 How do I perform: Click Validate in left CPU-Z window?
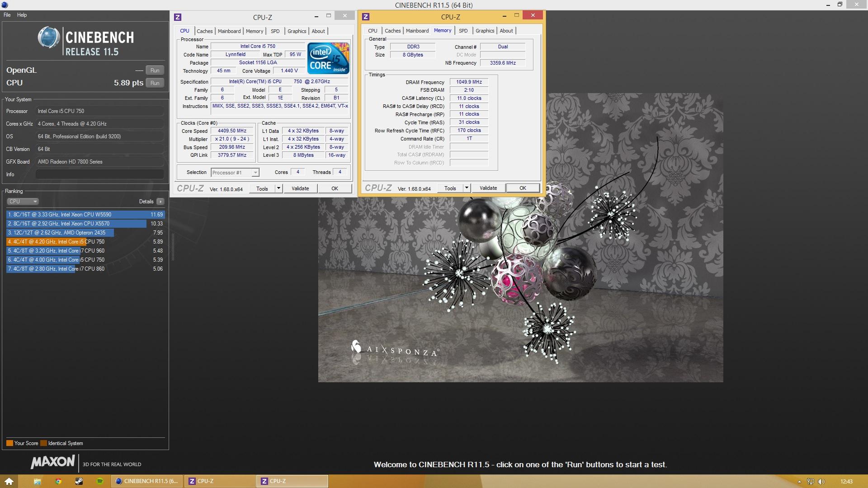point(300,189)
